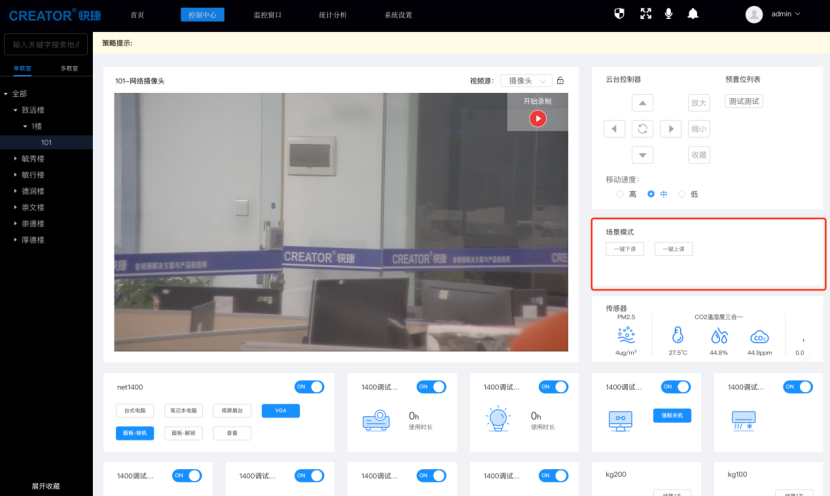Viewport: 830px width, 496px height.
Task: Select 高 movement speed radio button
Action: [620, 194]
